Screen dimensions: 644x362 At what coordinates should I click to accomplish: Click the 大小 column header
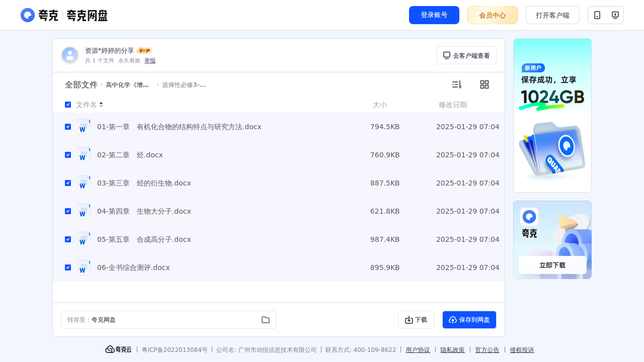pyautogui.click(x=380, y=105)
